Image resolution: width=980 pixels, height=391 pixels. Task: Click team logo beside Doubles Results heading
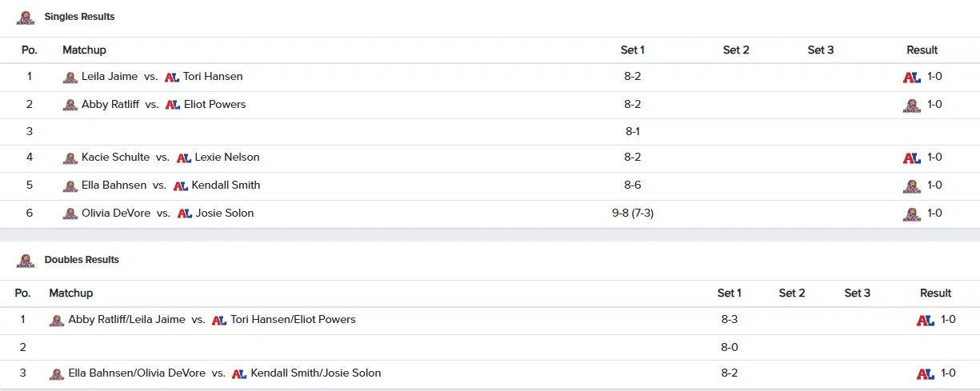tap(26, 261)
